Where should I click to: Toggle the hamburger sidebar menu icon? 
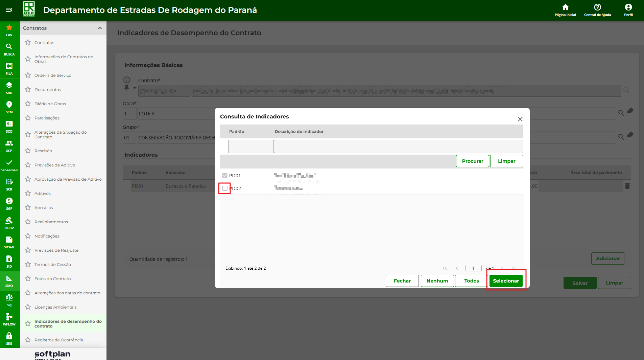pos(9,10)
